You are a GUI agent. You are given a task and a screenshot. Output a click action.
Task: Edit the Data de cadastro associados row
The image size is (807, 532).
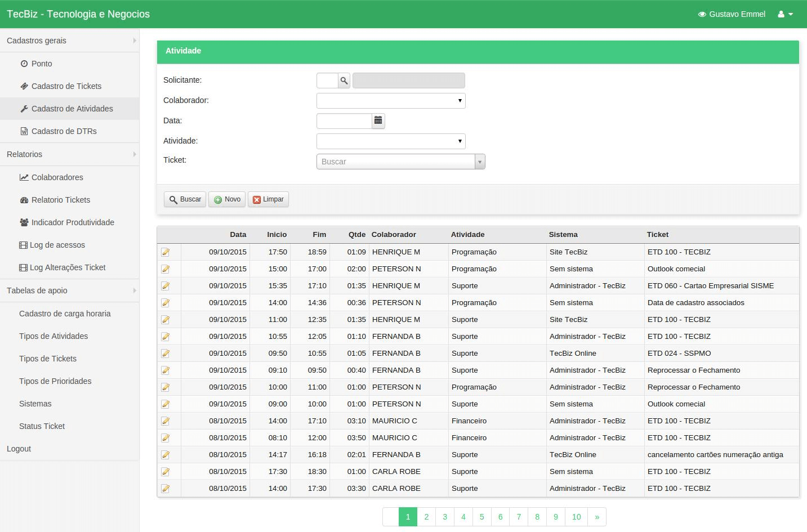166,303
